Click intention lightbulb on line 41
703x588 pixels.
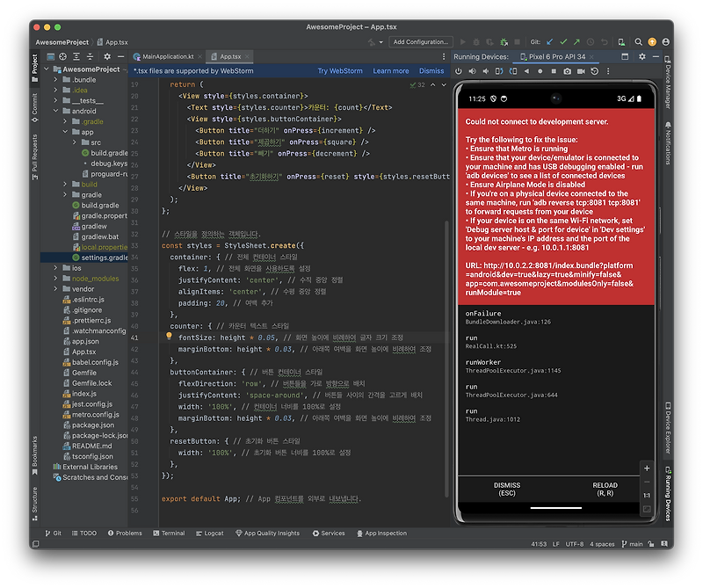(x=169, y=336)
